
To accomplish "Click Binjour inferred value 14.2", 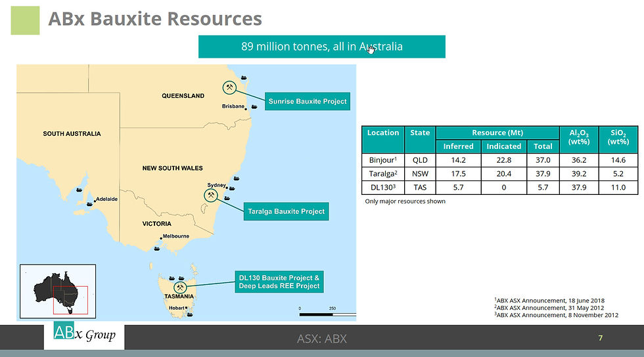I will pyautogui.click(x=459, y=160).
